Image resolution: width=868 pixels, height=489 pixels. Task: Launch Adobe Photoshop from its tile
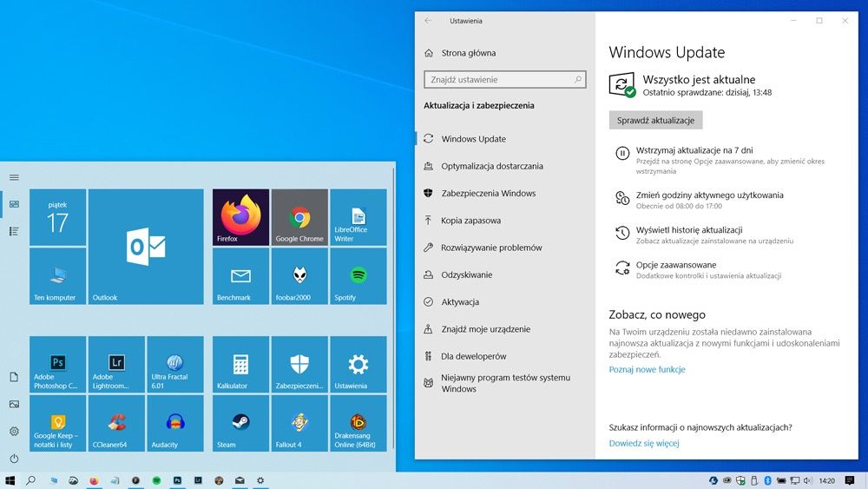[57, 365]
